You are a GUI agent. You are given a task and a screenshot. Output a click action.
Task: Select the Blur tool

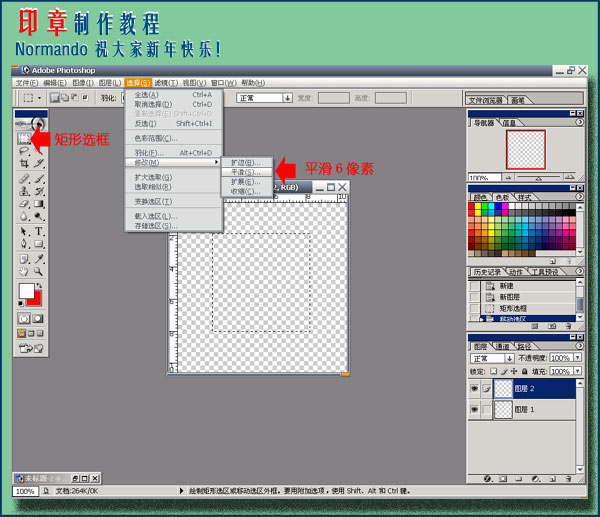24,216
